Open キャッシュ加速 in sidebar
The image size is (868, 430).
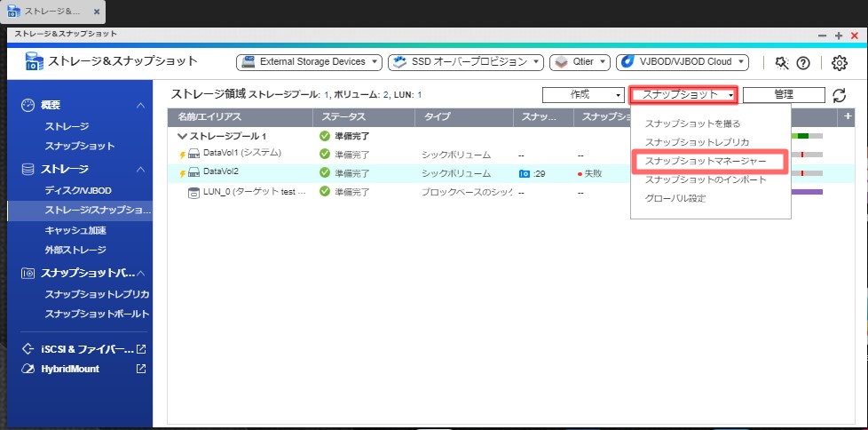click(75, 230)
